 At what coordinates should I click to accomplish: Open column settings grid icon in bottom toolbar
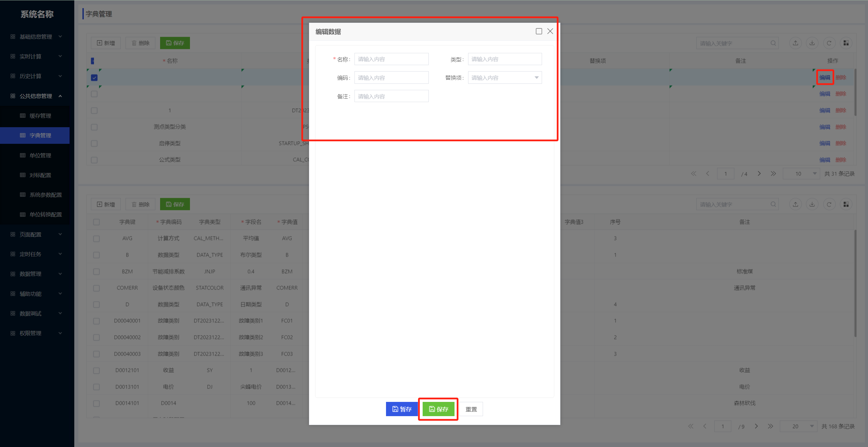[x=846, y=204]
